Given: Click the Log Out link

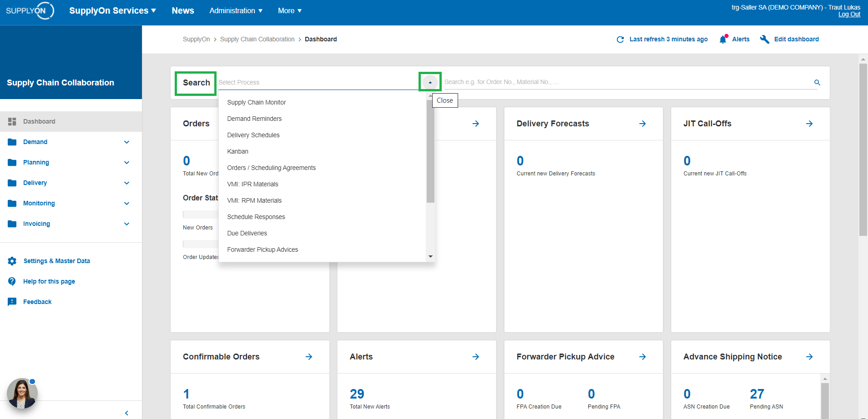Looking at the screenshot, I should (x=849, y=15).
